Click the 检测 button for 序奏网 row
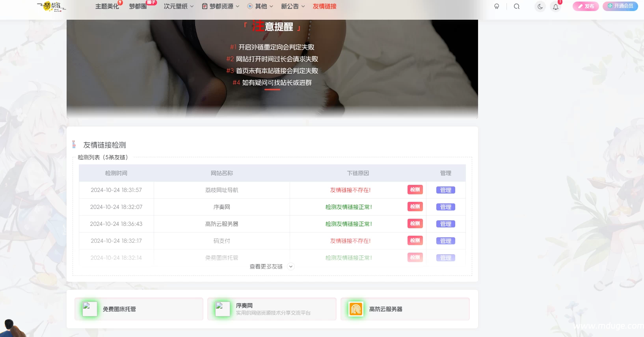 click(x=415, y=207)
